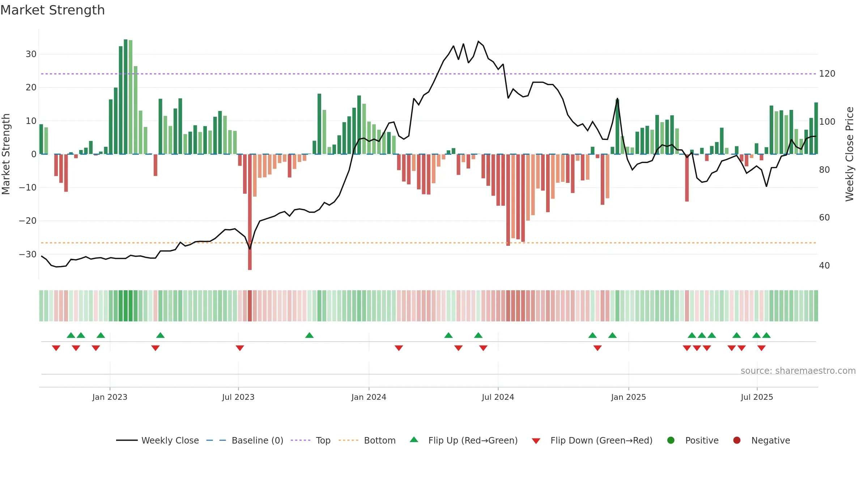Click the Flip Down red triangle legend icon

click(x=536, y=441)
